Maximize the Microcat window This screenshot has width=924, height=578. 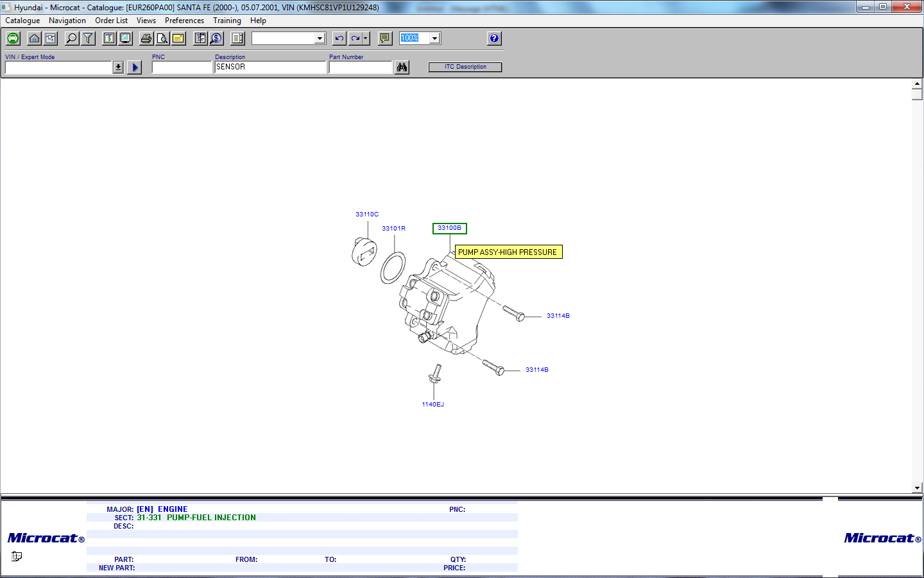tap(883, 6)
